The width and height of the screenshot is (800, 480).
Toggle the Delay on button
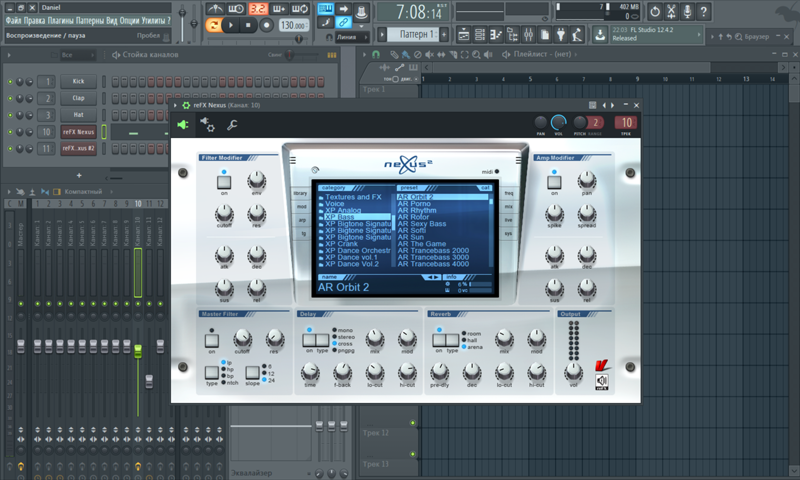tap(309, 340)
